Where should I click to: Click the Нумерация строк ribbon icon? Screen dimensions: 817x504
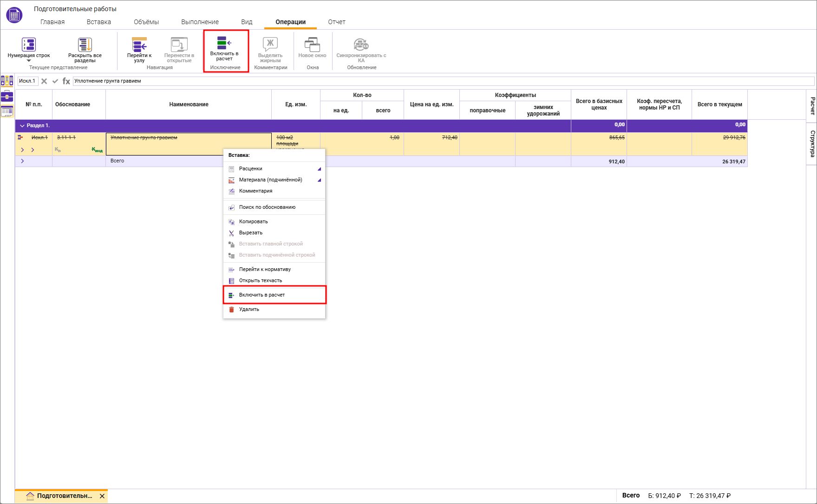coord(29,45)
